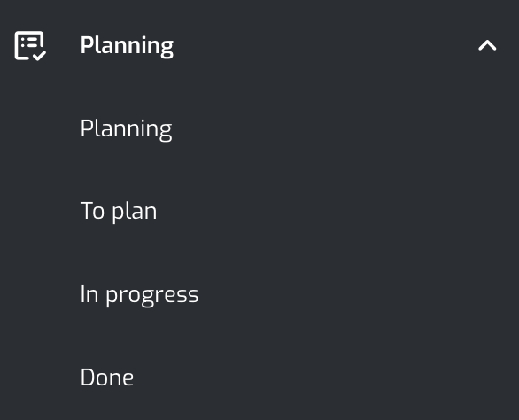Click the Planning checklist icon
This screenshot has height=420, width=519.
click(30, 46)
